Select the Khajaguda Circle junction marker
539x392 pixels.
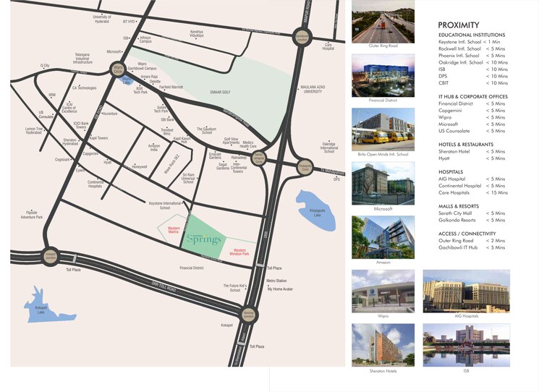coord(305,167)
